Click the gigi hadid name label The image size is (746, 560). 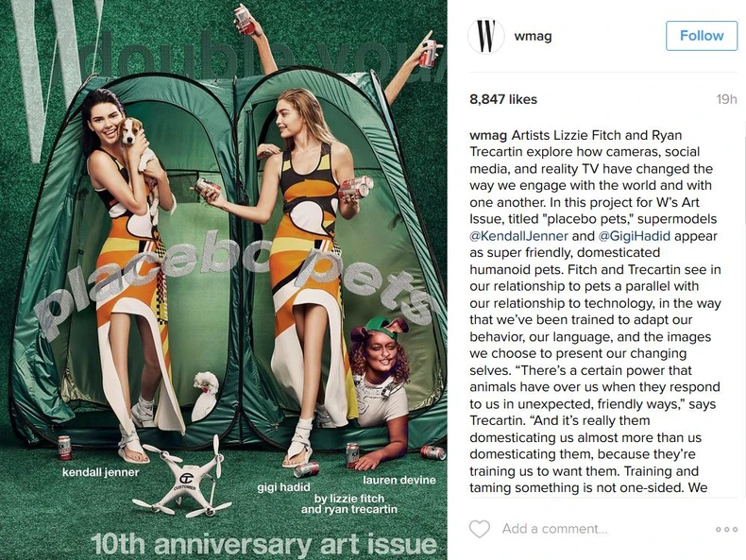(283, 487)
